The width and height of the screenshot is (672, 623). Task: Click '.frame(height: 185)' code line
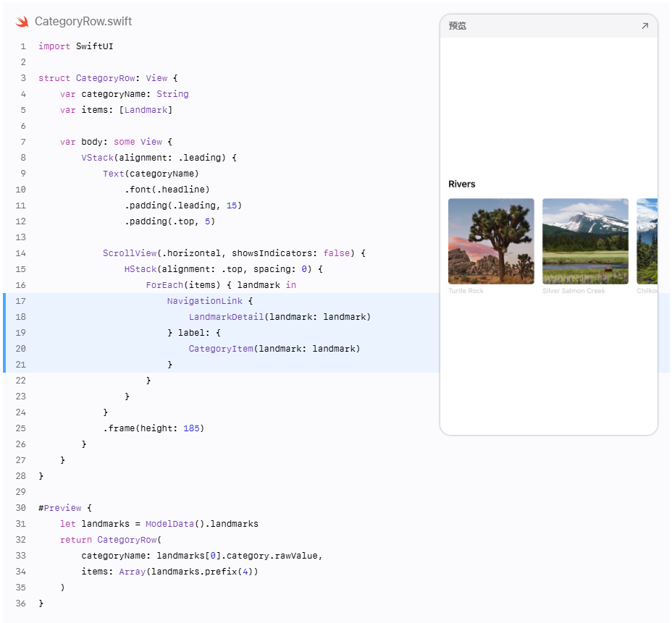pyautogui.click(x=154, y=428)
